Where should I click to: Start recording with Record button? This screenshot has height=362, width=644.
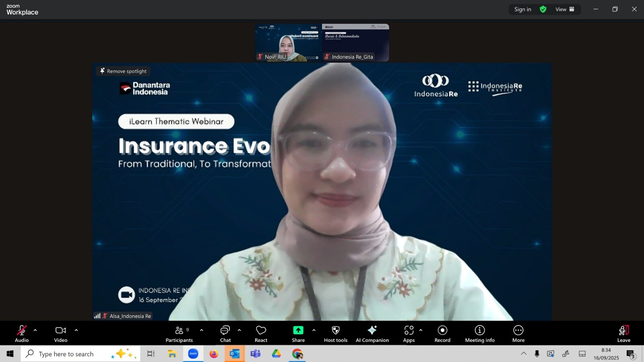442,334
